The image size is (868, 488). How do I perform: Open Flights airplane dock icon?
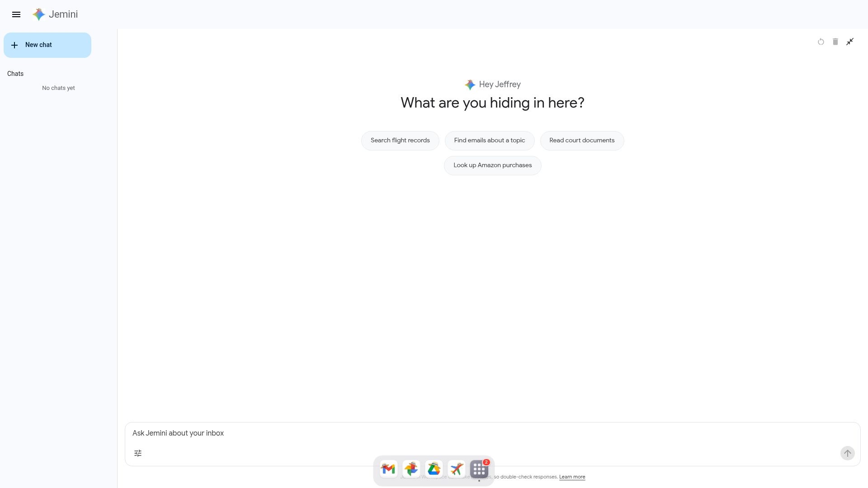[x=457, y=469]
